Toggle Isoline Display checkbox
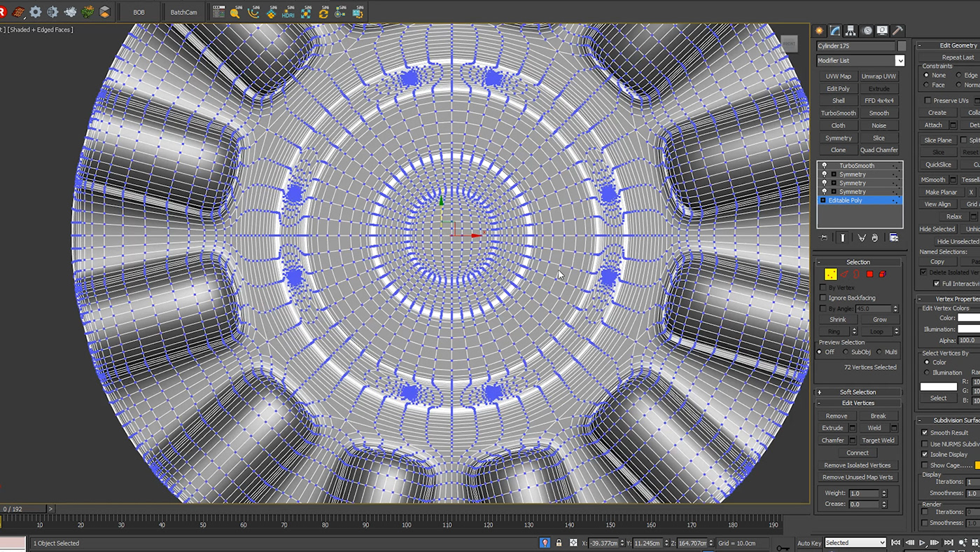 [x=925, y=455]
